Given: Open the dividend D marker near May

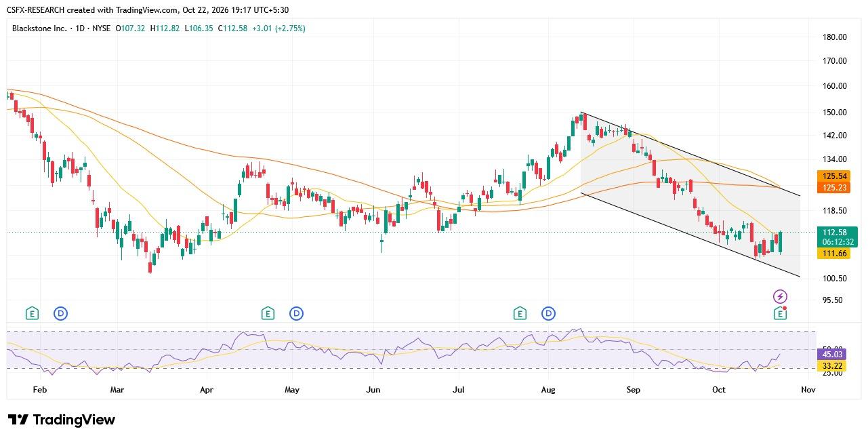Looking at the screenshot, I should click(x=296, y=313).
